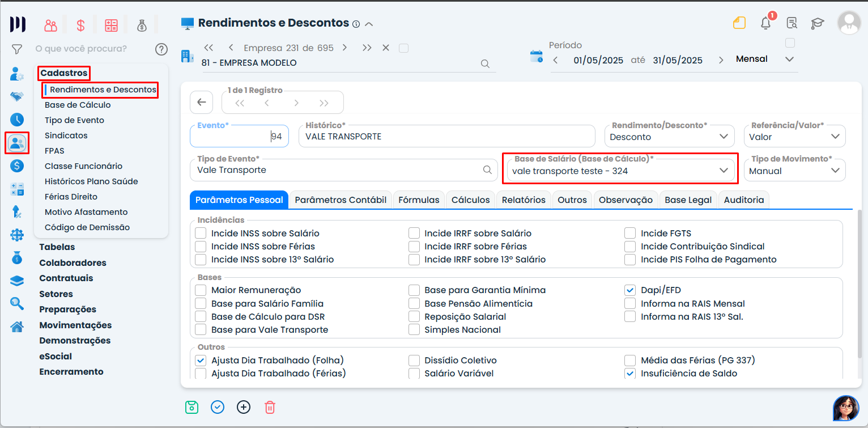Viewport: 868px width, 428px height.
Task: Check the Incide FGTS option
Action: click(x=629, y=233)
